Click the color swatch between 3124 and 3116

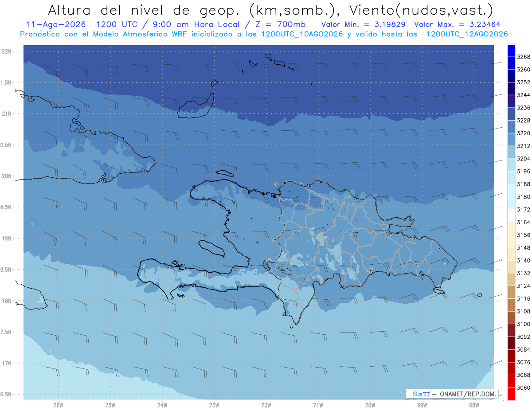[x=511, y=292]
